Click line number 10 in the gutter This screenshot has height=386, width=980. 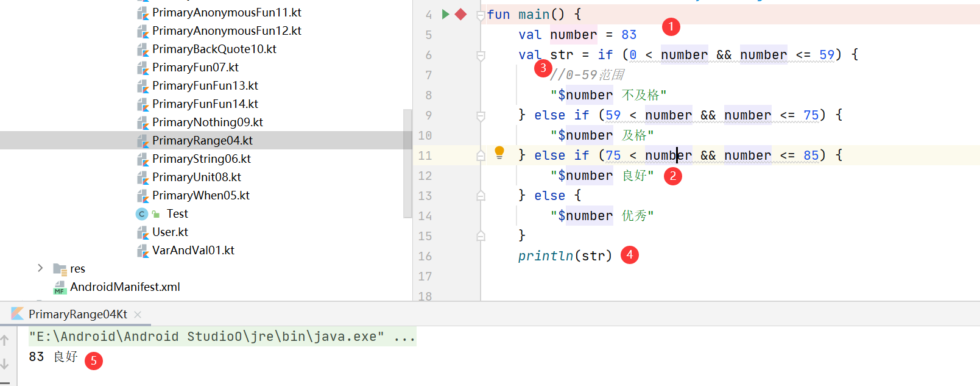coord(425,136)
